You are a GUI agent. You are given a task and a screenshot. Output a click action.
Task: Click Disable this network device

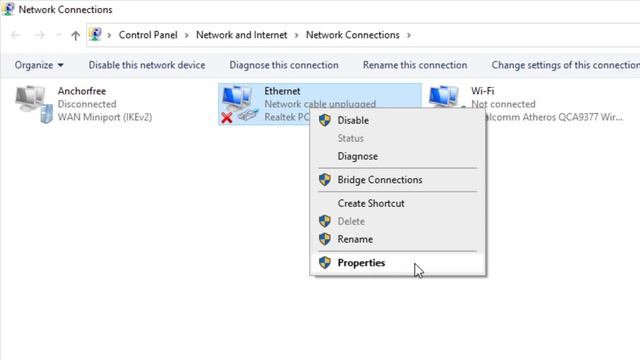147,65
